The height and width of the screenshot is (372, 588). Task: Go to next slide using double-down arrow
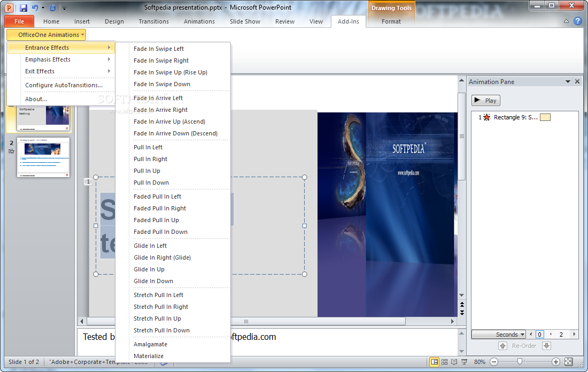tap(462, 312)
